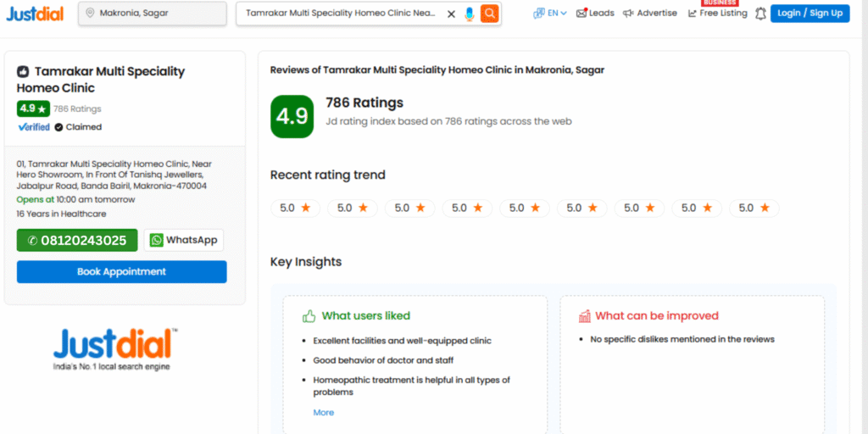Open Leads from header
Image resolution: width=868 pixels, height=434 pixels.
(595, 14)
